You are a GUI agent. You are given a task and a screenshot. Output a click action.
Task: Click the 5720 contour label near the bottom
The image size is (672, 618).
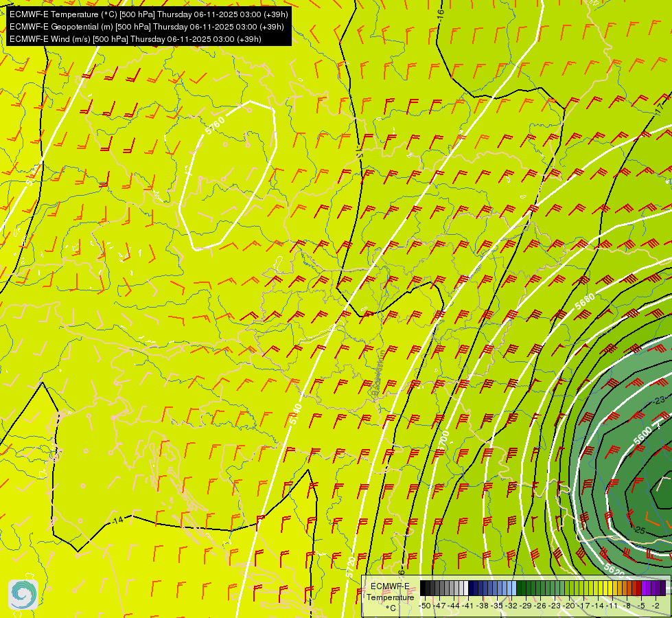(350, 567)
